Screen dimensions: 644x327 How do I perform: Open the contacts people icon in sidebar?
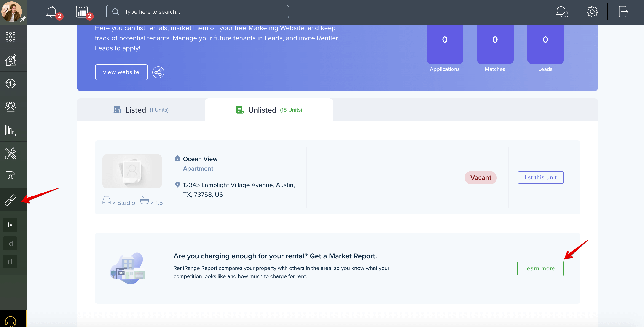click(x=11, y=107)
